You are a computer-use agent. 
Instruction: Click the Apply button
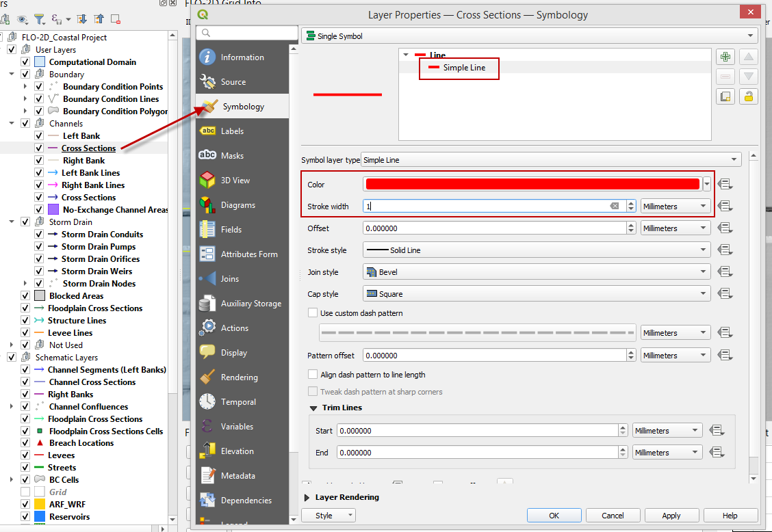tap(671, 516)
